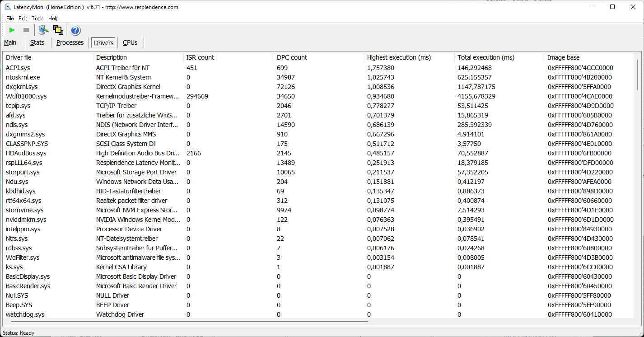The width and height of the screenshot is (644, 337).
Task: Select the watchdog.sys driver row
Action: coord(318,314)
